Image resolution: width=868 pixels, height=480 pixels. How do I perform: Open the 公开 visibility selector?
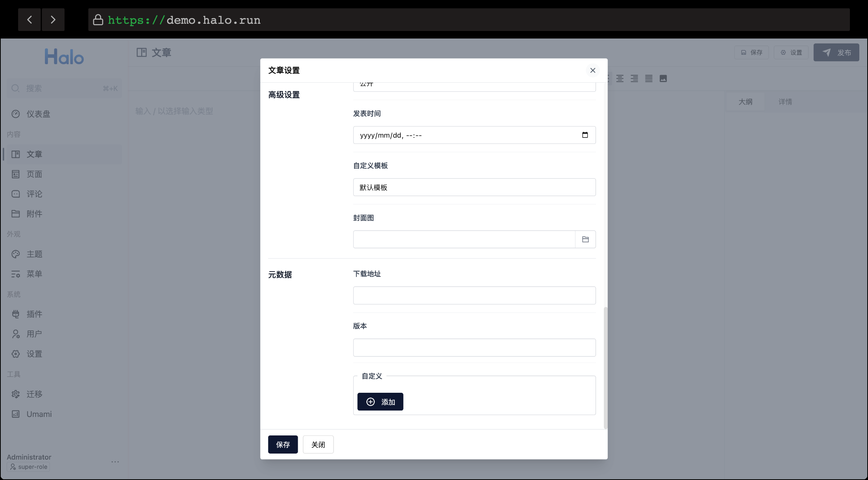(474, 85)
